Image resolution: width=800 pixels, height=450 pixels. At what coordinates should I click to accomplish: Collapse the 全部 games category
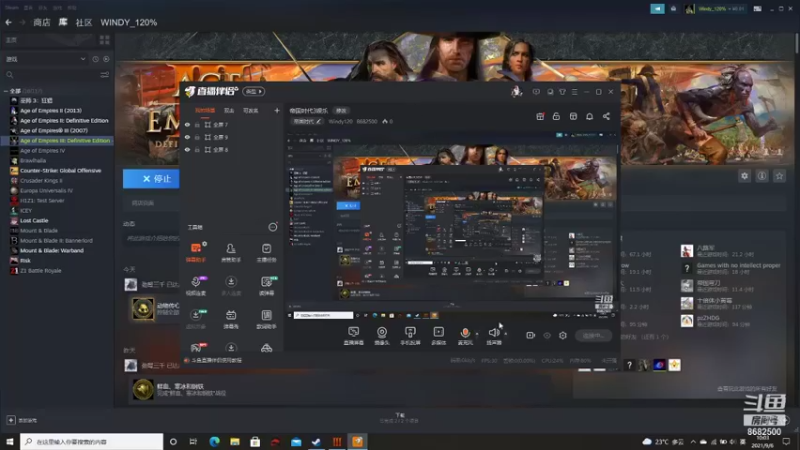(x=6, y=91)
